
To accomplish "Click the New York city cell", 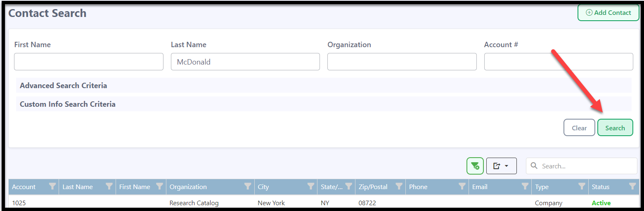I will pos(271,203).
